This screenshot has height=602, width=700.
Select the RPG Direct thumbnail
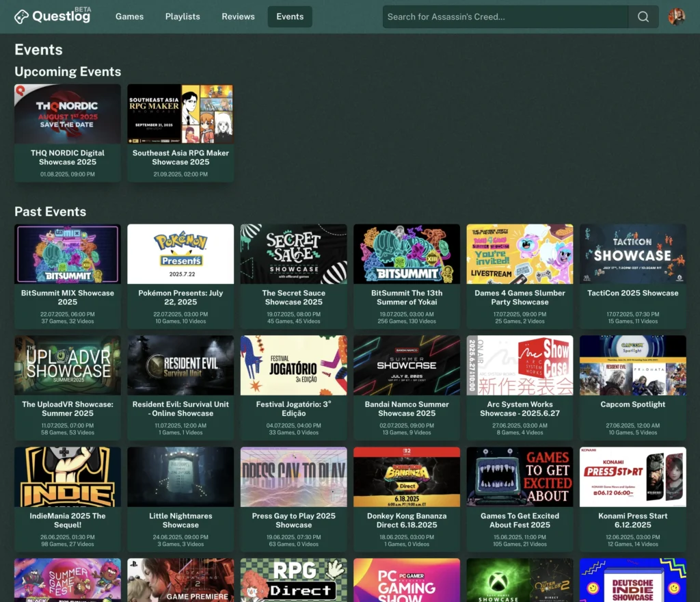pos(294,580)
